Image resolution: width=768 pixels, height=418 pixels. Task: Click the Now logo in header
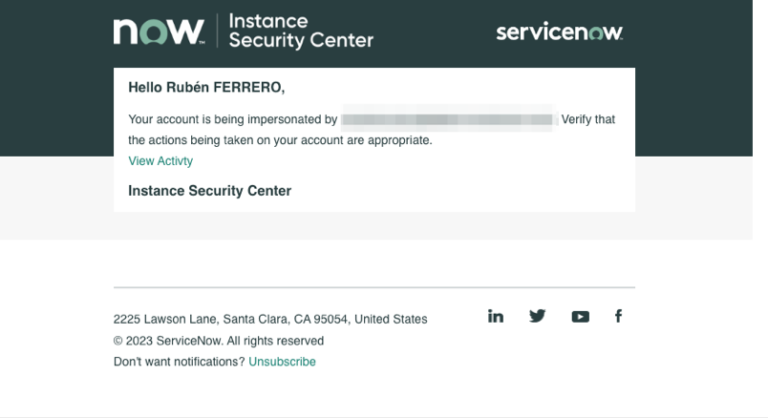[x=160, y=32]
